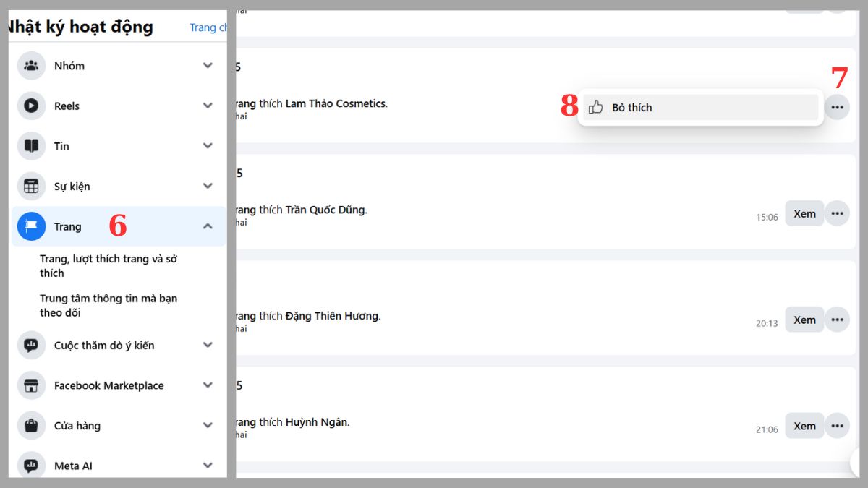Viewport: 868px width, 488px height.
Task: Open options for the Trần Quốc Dũng entry
Action: pyautogui.click(x=837, y=213)
